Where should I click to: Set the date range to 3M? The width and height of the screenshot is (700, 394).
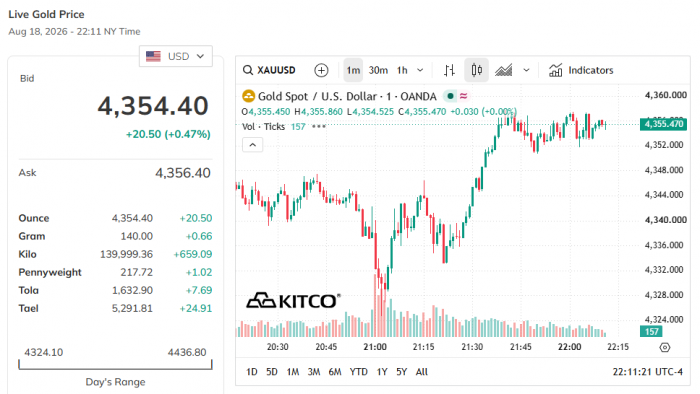coord(313,372)
